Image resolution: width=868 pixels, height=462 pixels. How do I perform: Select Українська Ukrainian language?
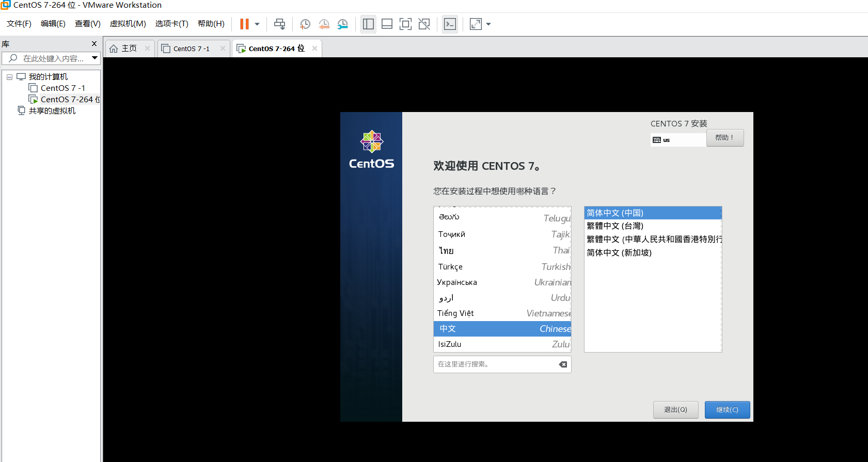point(502,282)
